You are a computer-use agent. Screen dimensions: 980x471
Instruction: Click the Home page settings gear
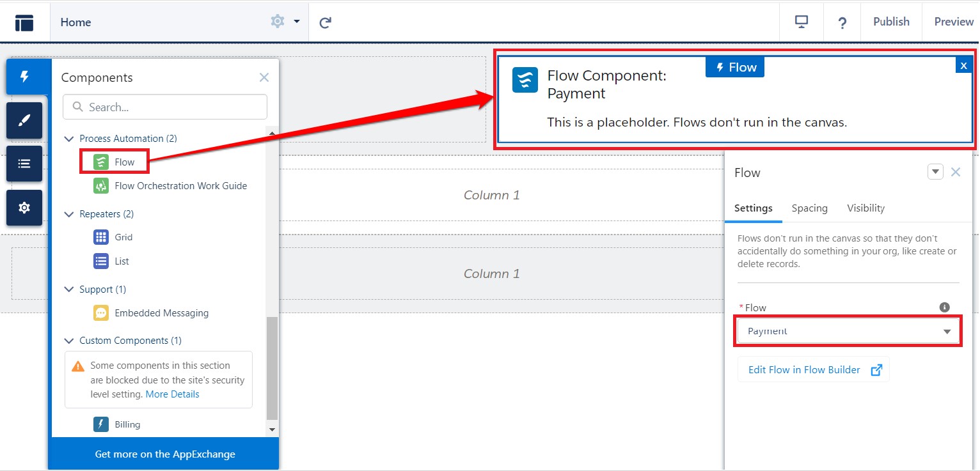pyautogui.click(x=278, y=22)
